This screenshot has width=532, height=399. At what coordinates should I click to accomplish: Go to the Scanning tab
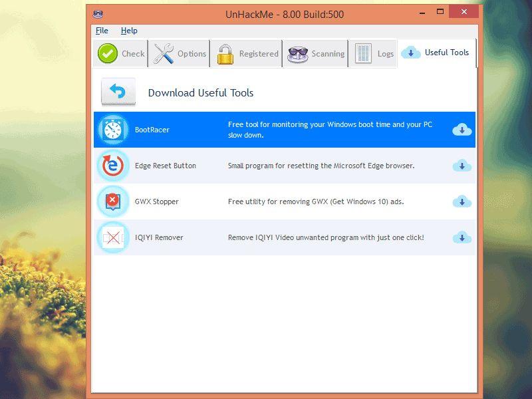tap(315, 54)
